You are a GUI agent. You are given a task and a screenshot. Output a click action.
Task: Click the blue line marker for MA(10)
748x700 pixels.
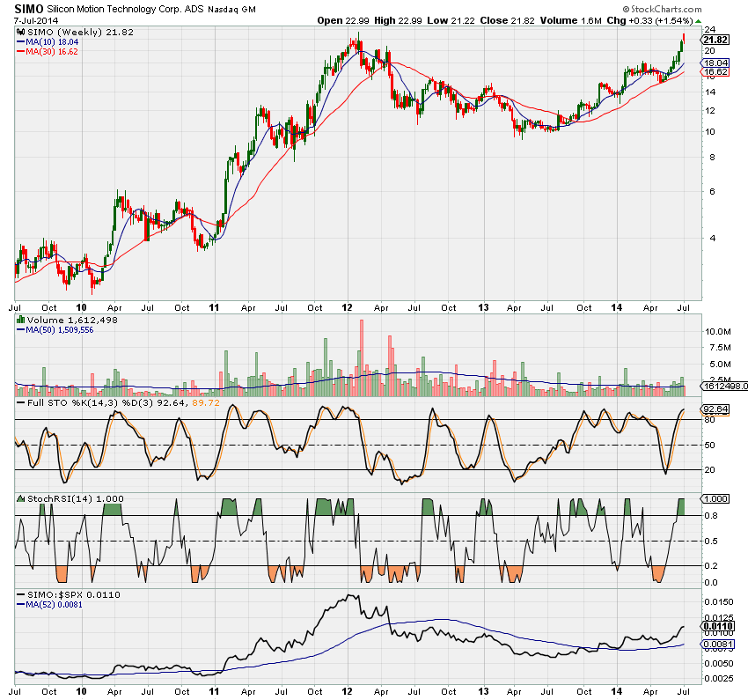coord(20,42)
